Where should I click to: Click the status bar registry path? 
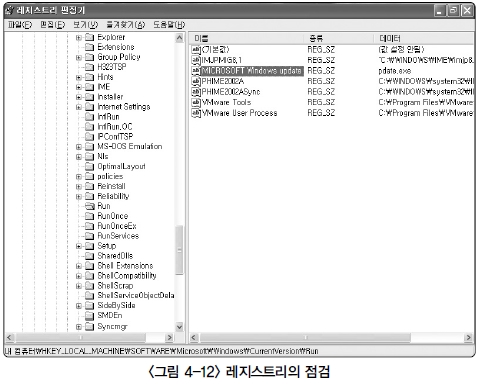click(x=161, y=351)
